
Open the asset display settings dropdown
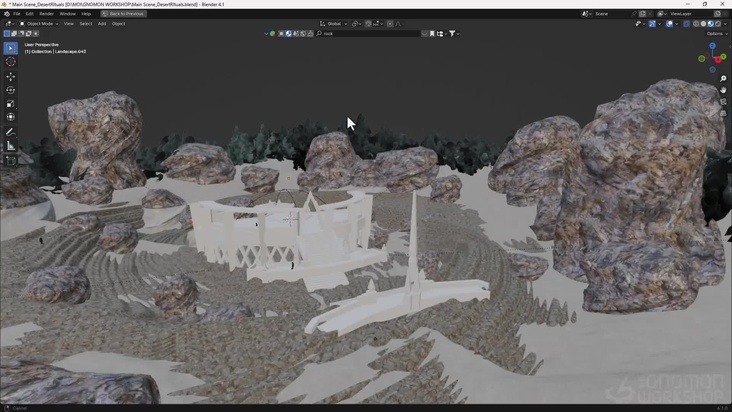click(x=442, y=34)
